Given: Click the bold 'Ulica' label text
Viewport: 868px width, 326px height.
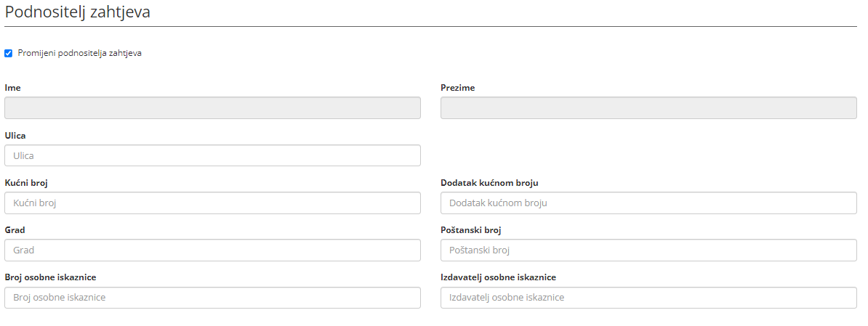Looking at the screenshot, I should 15,135.
